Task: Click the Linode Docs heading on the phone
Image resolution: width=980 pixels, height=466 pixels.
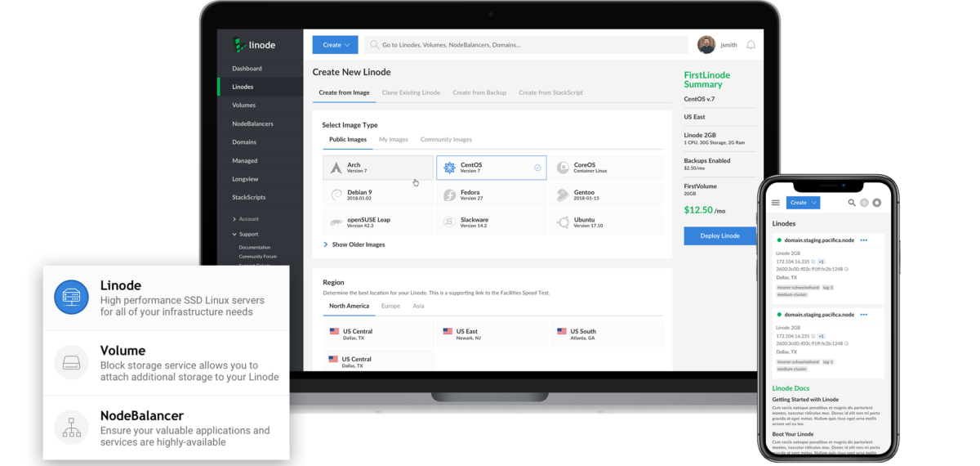Action: (791, 388)
